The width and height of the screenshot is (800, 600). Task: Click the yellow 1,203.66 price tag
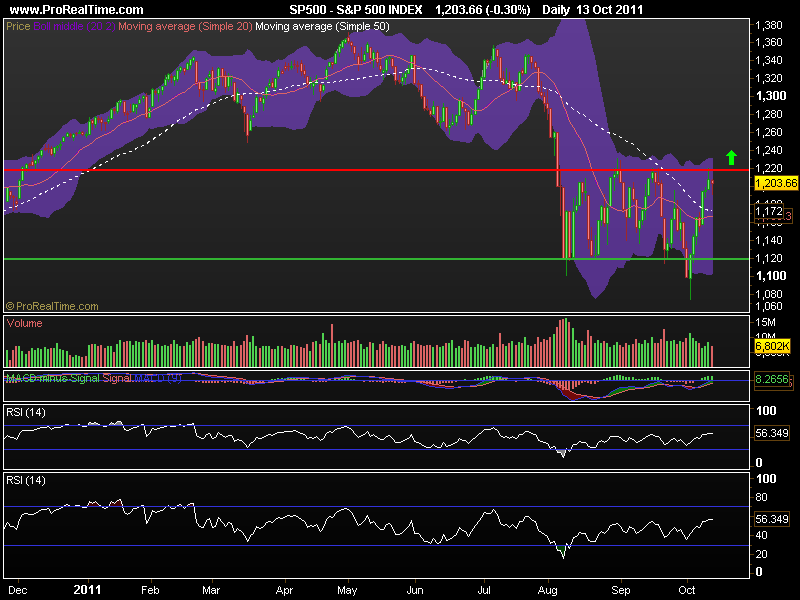[776, 183]
